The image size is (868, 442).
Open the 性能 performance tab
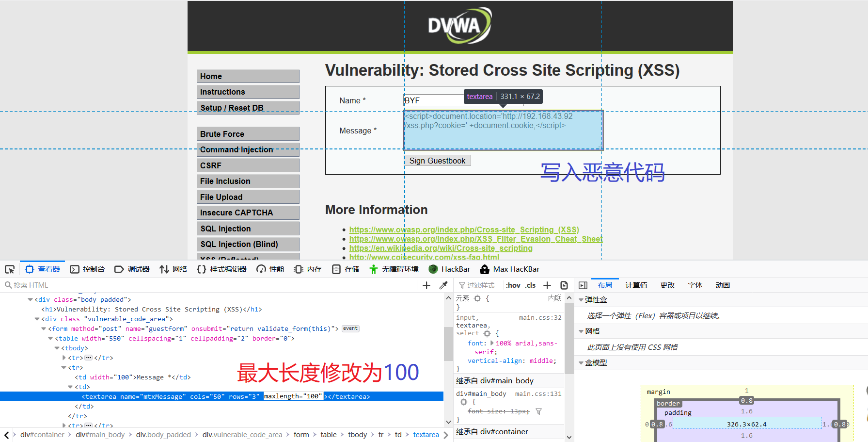click(270, 269)
